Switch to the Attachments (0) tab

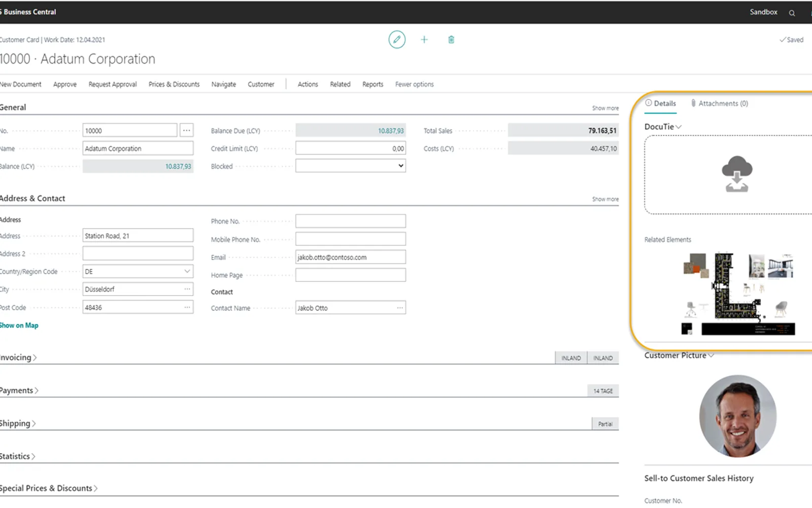(x=719, y=103)
